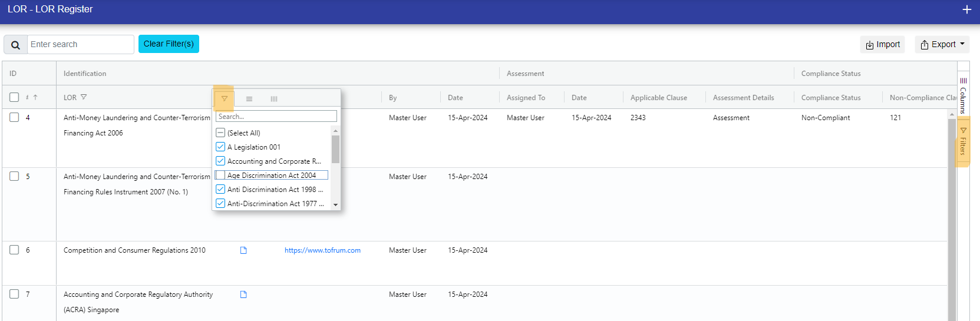Open document icon for Competition and Consumer row
This screenshot has width=980, height=321.
coord(243,250)
